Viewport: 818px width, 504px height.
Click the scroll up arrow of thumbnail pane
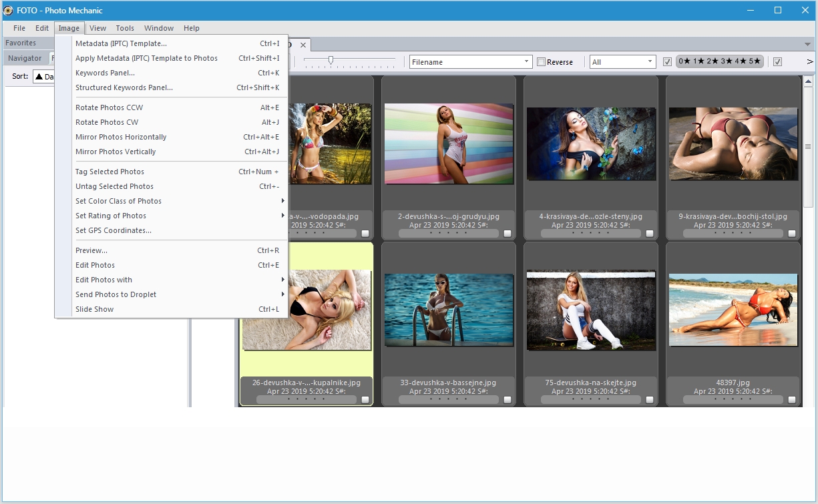[x=807, y=81]
